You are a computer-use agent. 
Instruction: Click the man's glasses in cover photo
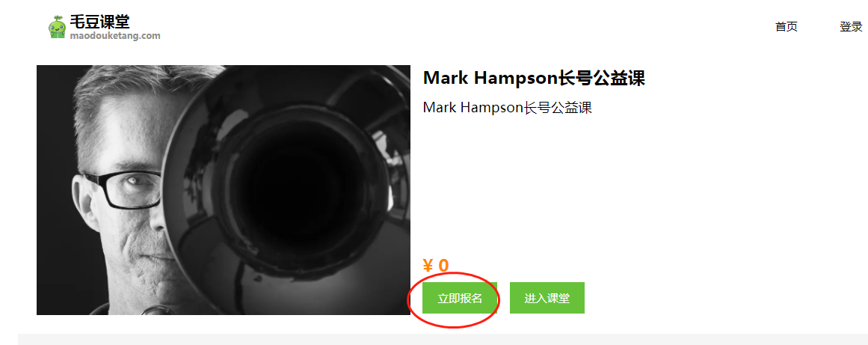point(123,189)
